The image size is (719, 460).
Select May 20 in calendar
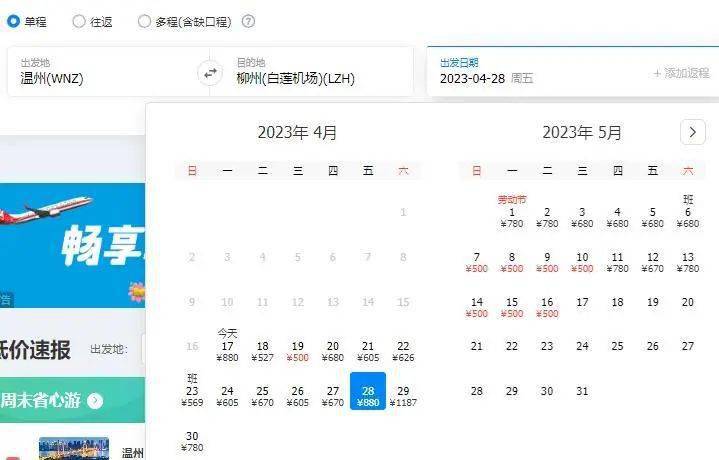point(688,302)
